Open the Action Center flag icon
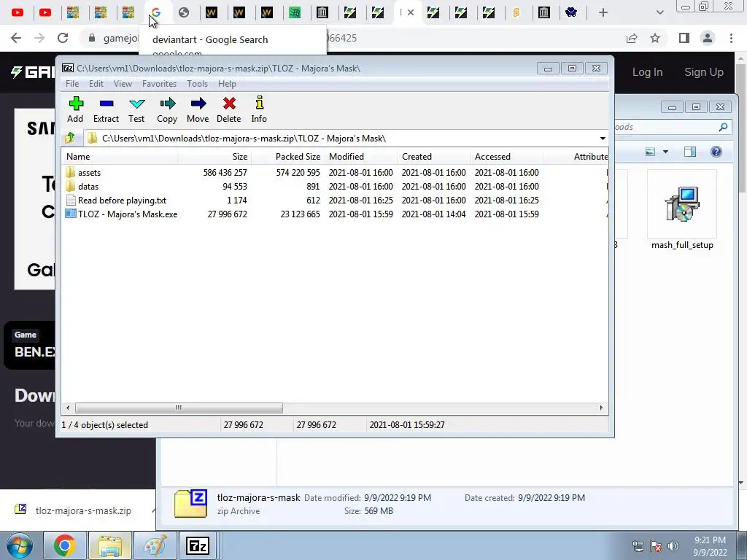The height and width of the screenshot is (560, 747). 656,546
